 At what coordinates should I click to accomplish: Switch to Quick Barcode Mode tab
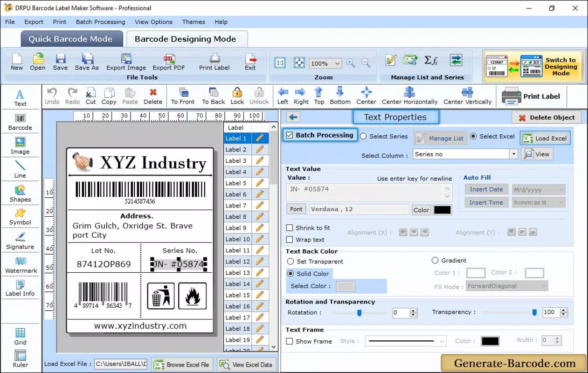(72, 39)
